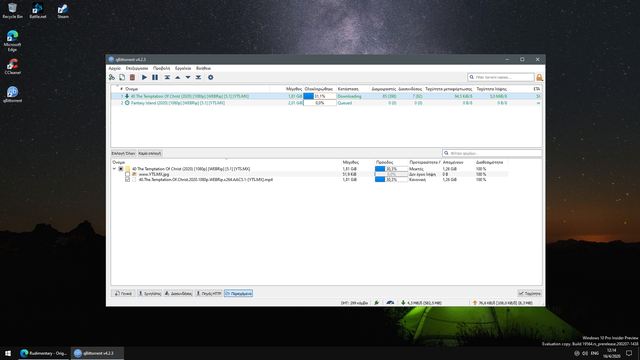The image size is (640, 360).
Task: Click the 0,0% progress bar of Fantasy Island
Action: 320,103
